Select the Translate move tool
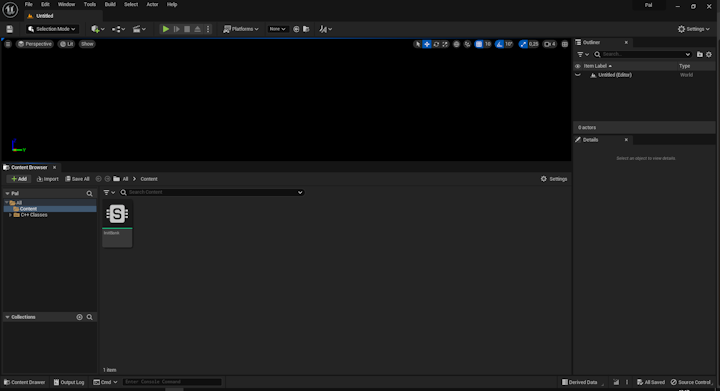Image resolution: width=720 pixels, height=391 pixels. 427,44
